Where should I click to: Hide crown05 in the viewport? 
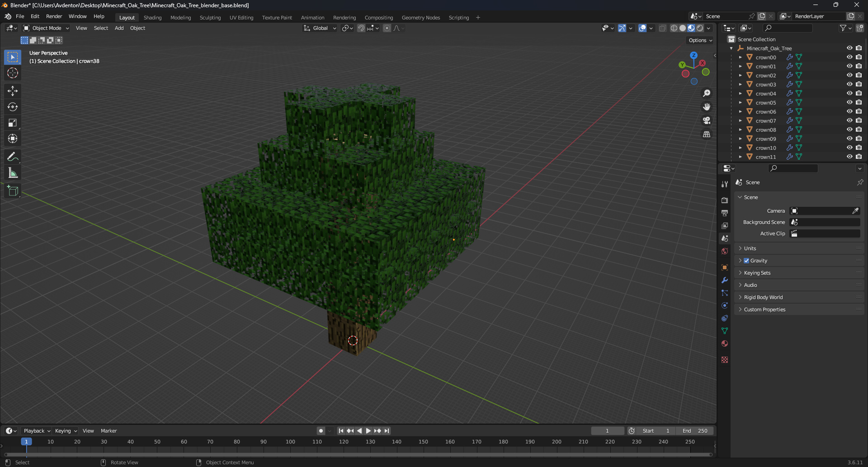tap(849, 102)
